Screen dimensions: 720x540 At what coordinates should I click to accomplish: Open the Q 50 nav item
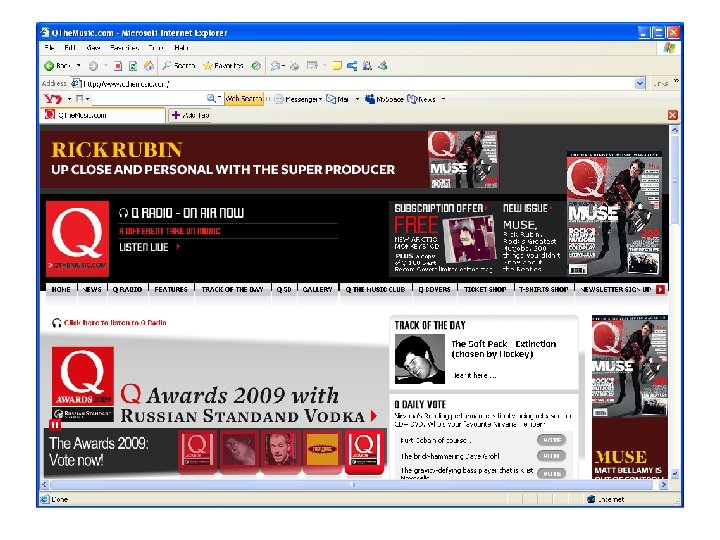[284, 290]
